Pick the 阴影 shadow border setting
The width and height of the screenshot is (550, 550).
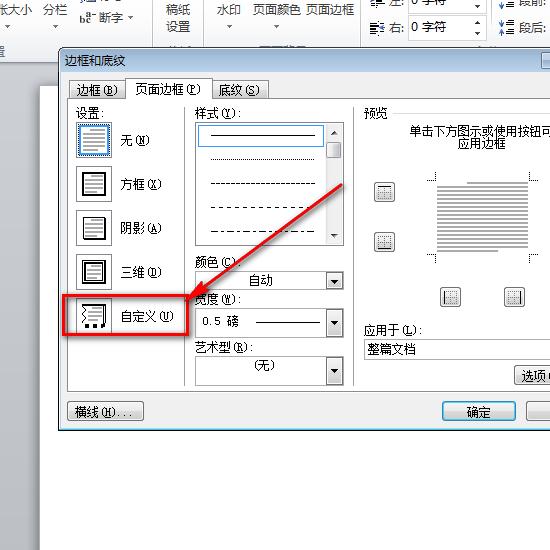click(94, 228)
